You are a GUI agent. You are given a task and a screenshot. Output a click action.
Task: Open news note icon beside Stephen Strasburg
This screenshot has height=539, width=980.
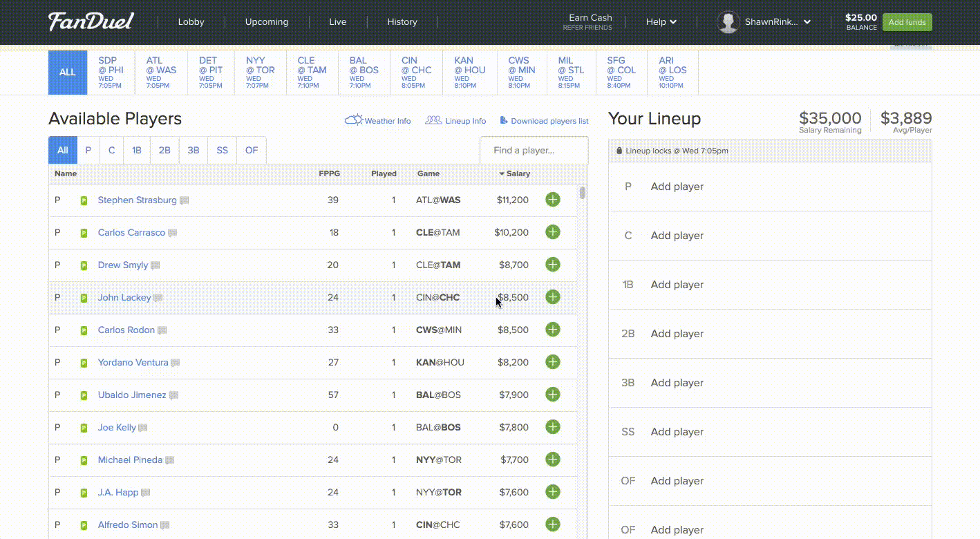point(185,200)
